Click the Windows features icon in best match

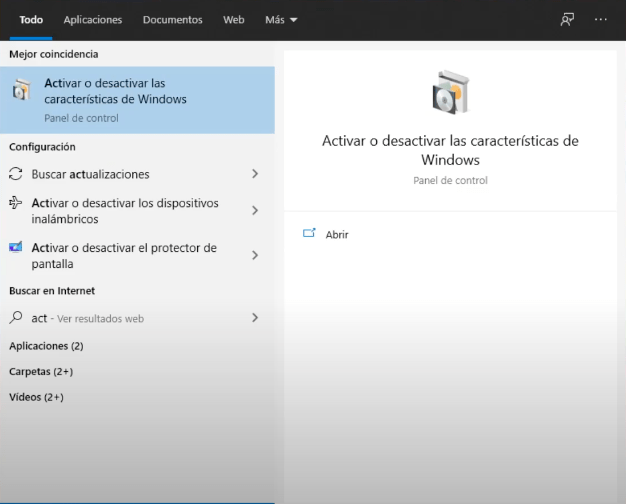[x=21, y=91]
